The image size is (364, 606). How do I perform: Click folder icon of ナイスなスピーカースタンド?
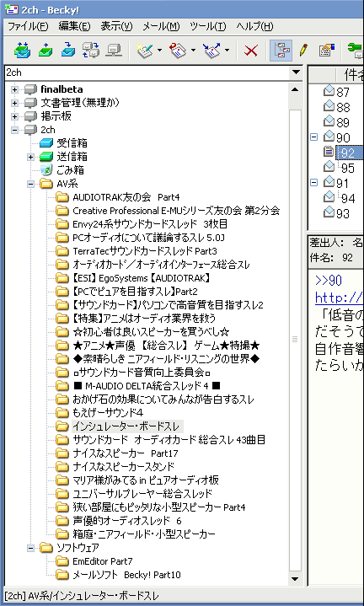coord(62,466)
